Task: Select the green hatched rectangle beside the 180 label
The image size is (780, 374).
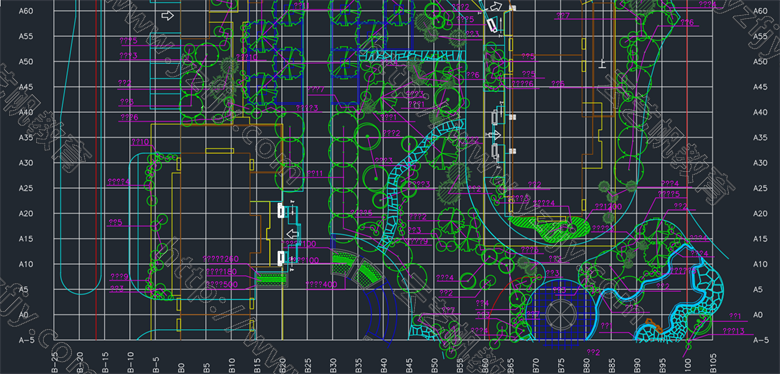Action: [271, 279]
